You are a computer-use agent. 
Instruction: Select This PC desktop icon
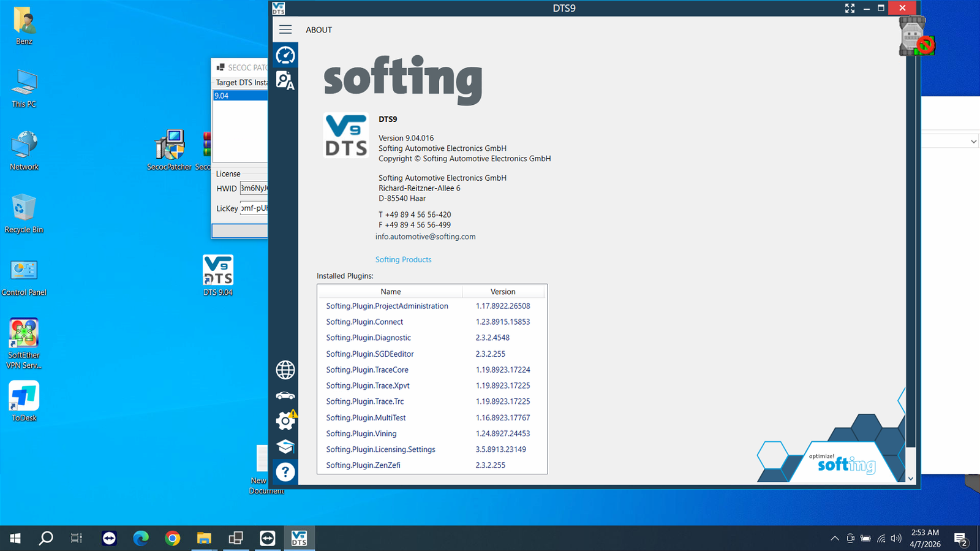coord(24,89)
